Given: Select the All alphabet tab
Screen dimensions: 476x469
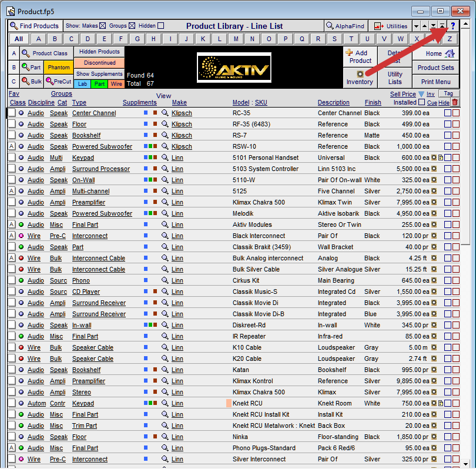Looking at the screenshot, I should [x=19, y=39].
